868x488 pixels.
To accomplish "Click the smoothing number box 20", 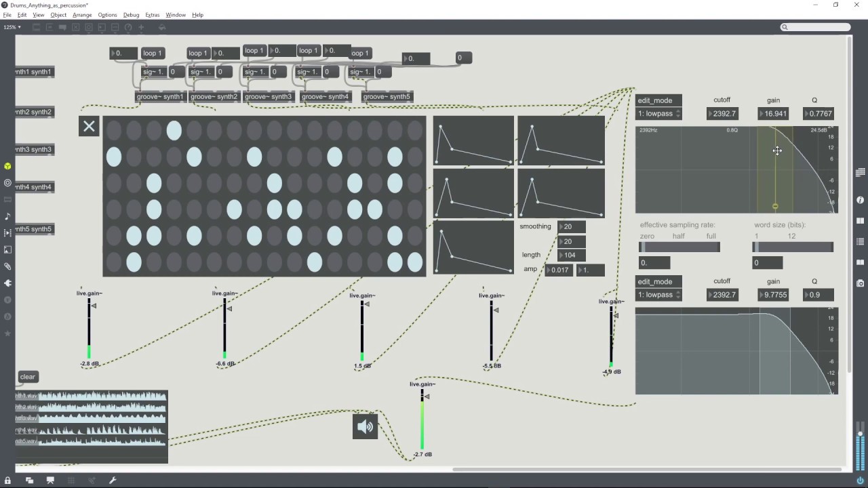I will [x=571, y=226].
